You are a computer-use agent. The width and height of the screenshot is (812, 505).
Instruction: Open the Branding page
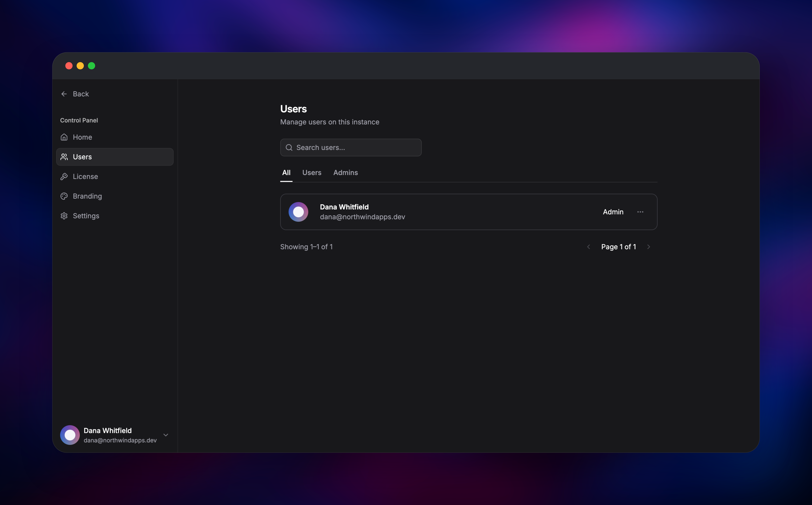(115, 196)
